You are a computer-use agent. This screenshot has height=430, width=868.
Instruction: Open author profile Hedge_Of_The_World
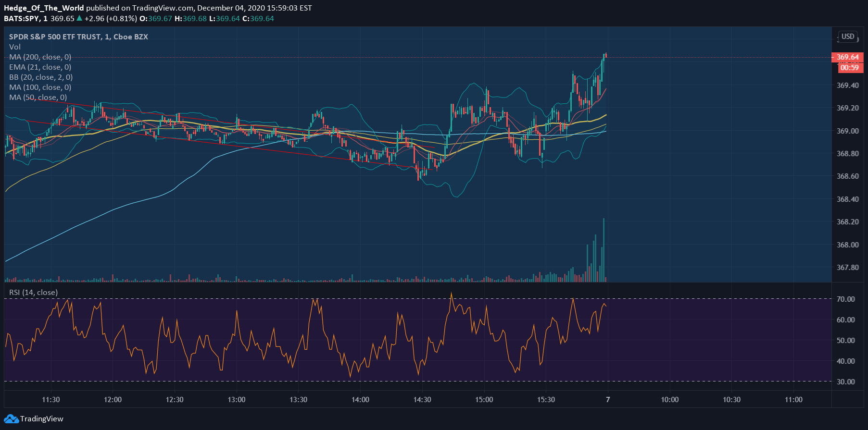coord(44,8)
